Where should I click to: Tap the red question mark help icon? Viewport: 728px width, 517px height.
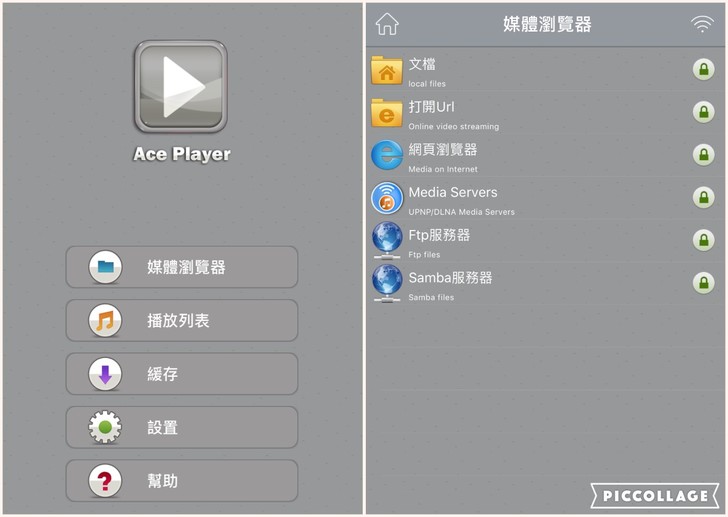(x=105, y=481)
